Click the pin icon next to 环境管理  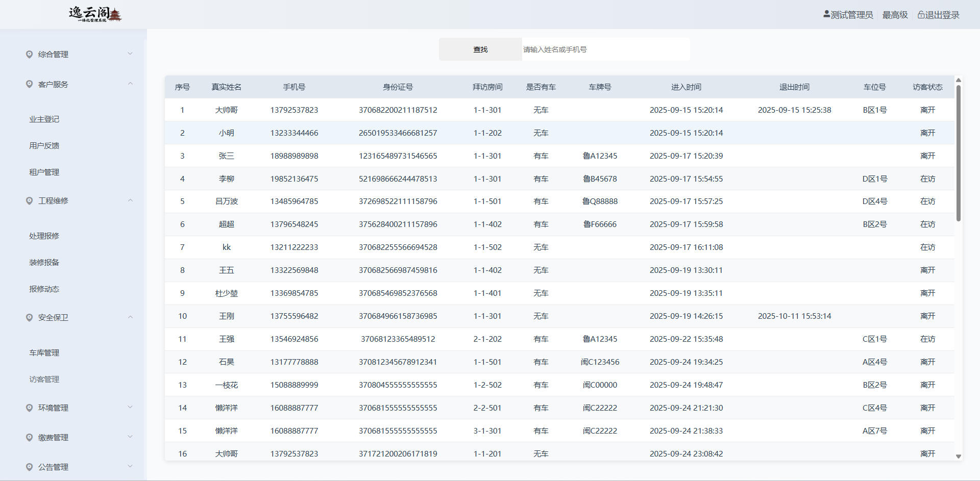(x=29, y=408)
